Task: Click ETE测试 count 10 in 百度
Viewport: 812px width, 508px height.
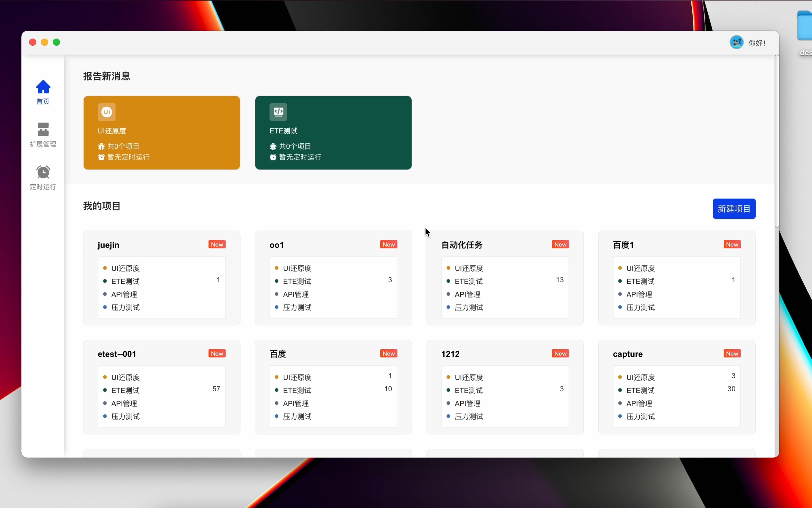Action: [388, 389]
